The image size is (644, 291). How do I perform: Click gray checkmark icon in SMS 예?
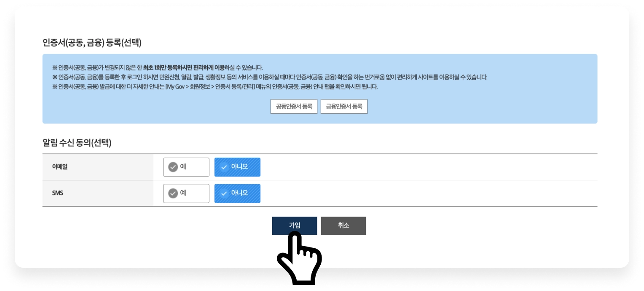tap(173, 193)
